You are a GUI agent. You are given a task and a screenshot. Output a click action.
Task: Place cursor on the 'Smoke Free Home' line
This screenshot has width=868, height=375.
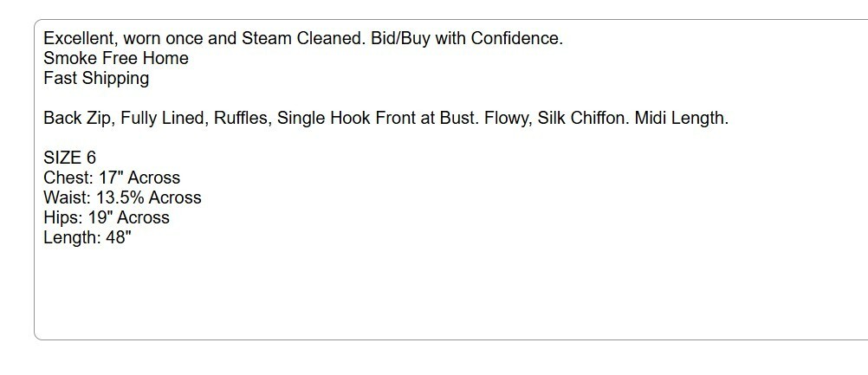pos(116,58)
